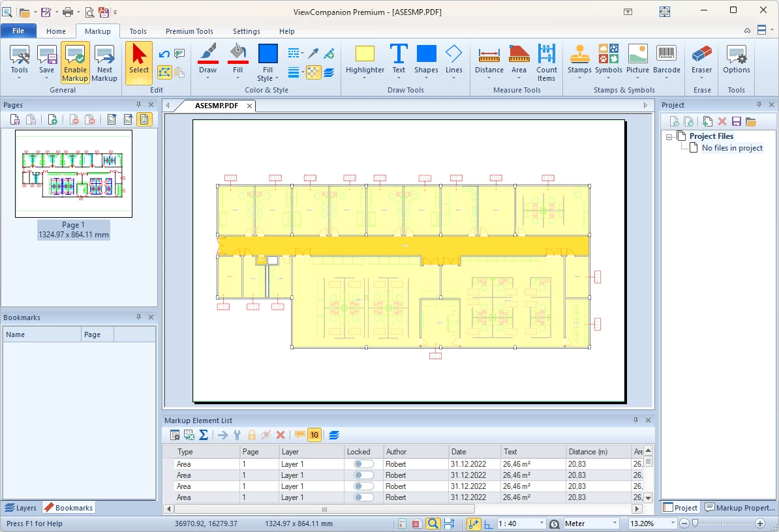This screenshot has height=532, width=779.
Task: Open the Premium Tools tab
Action: 189,31
